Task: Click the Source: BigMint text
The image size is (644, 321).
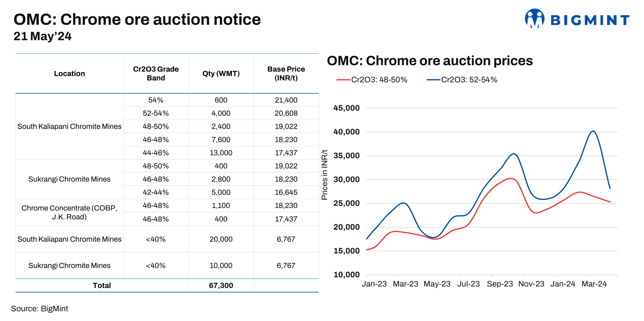Action: click(40, 309)
